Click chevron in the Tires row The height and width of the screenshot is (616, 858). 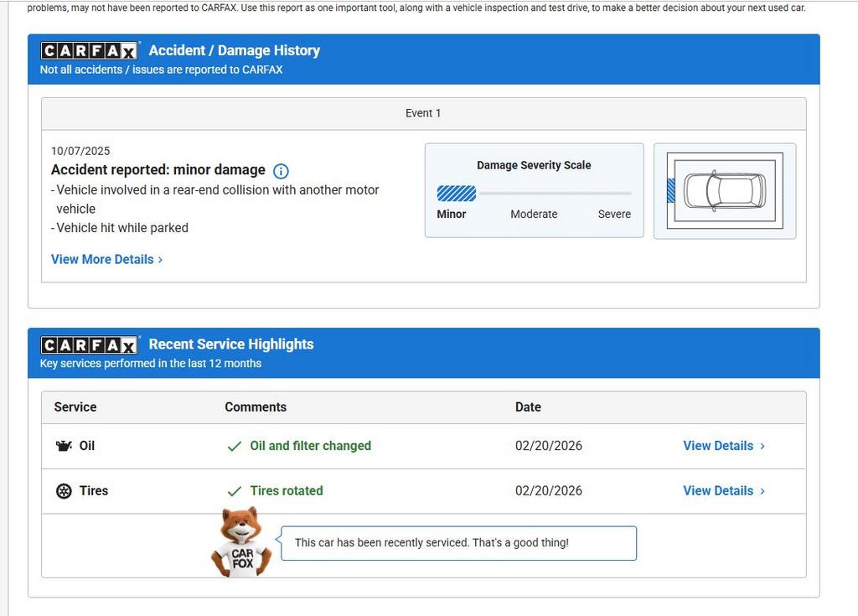tap(762, 491)
